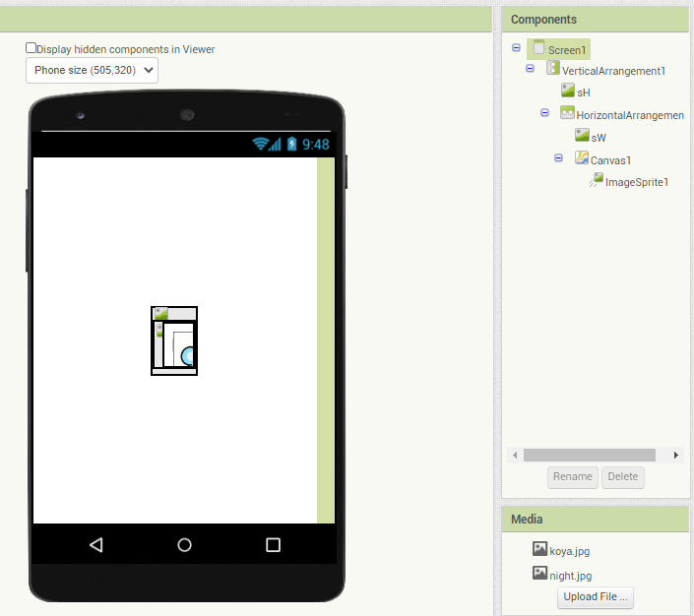Click the Components tree right scroll arrow
The image size is (694, 616).
point(676,456)
